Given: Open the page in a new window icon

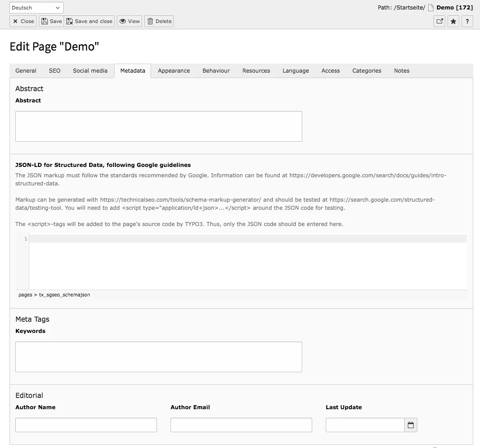Looking at the screenshot, I should click(x=439, y=21).
